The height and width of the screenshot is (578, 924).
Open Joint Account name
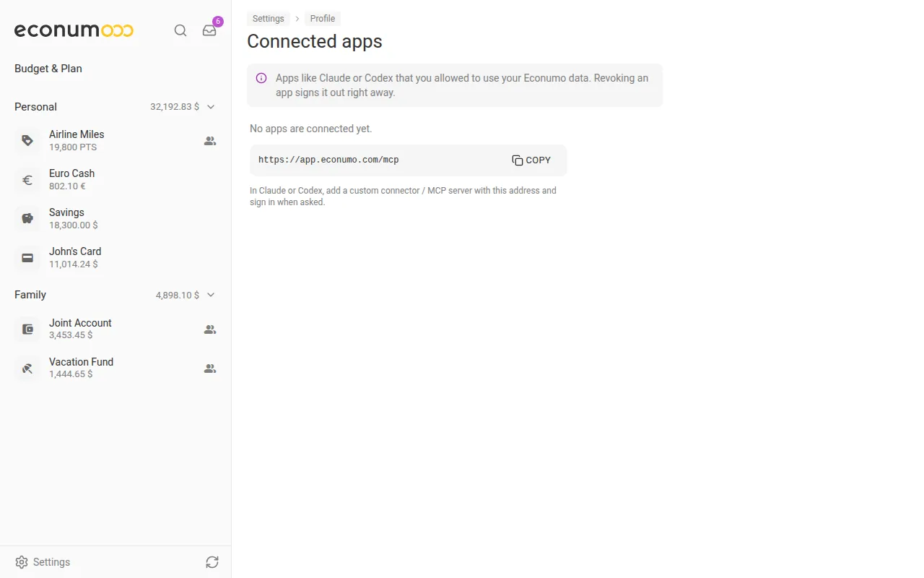(80, 323)
